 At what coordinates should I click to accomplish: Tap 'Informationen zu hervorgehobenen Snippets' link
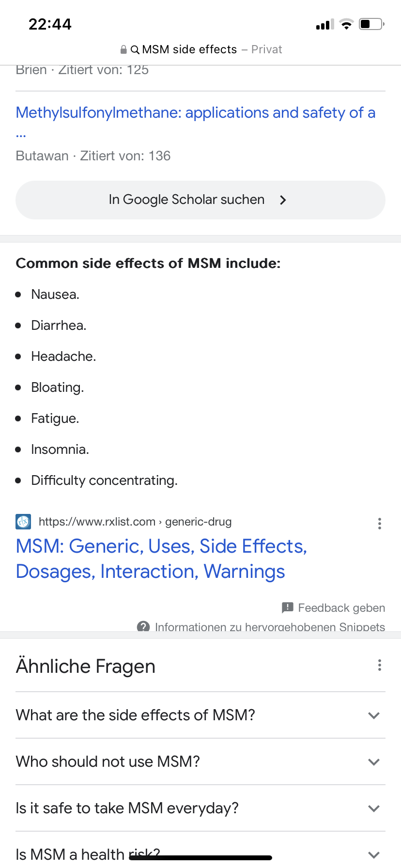270,627
